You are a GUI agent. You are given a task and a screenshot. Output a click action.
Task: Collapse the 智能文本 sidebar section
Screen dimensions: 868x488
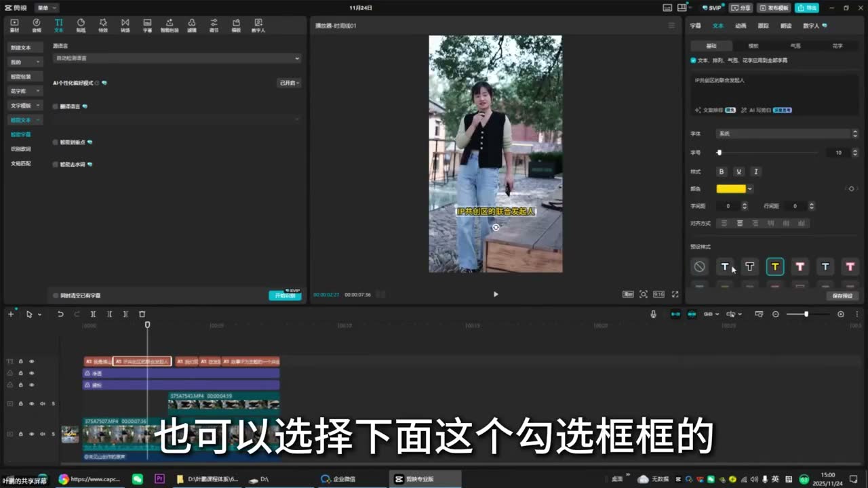tap(25, 120)
